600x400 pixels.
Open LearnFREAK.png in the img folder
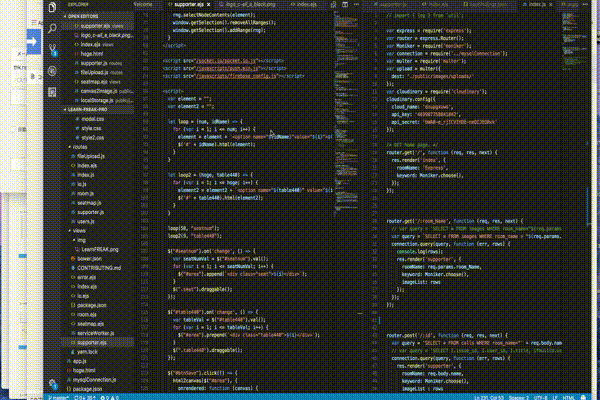pos(99,249)
